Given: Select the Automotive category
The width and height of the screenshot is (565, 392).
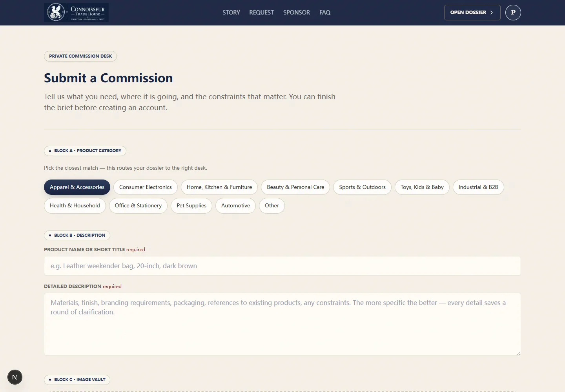Looking at the screenshot, I should (x=235, y=205).
